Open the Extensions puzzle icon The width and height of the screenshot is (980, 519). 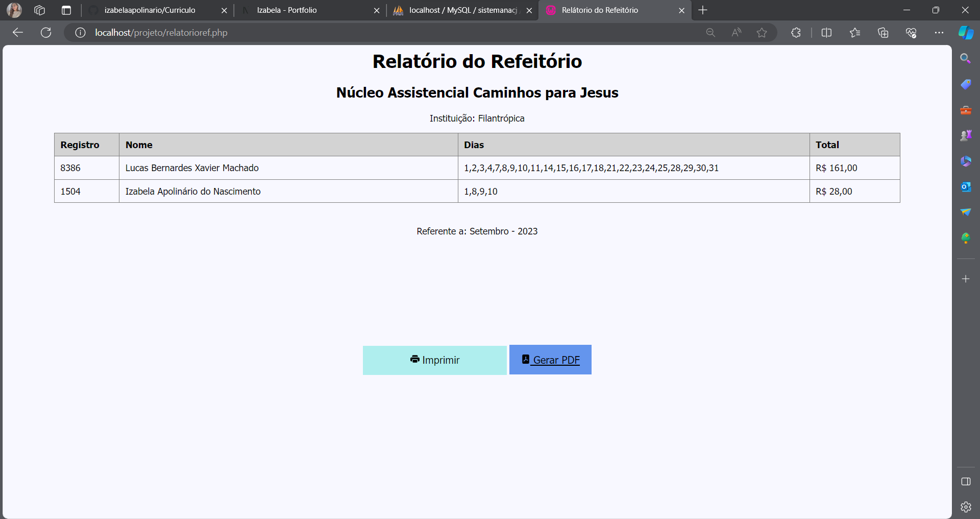(796, 33)
